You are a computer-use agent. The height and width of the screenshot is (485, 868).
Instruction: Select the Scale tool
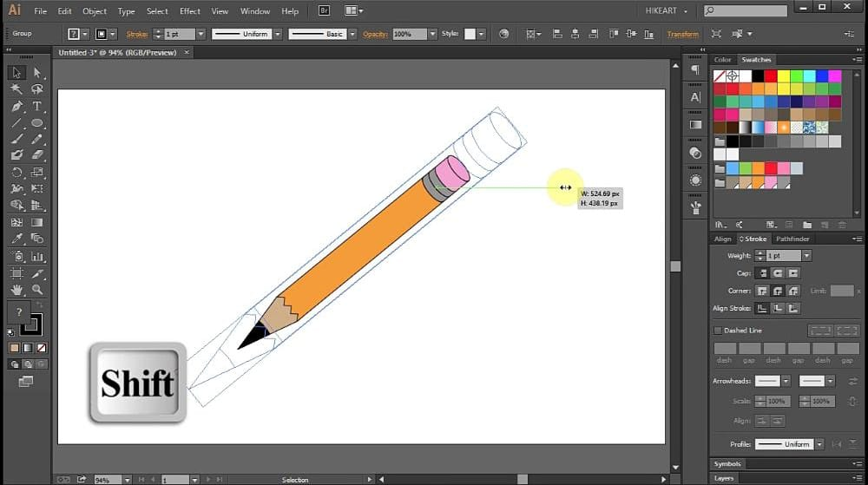[x=37, y=173]
